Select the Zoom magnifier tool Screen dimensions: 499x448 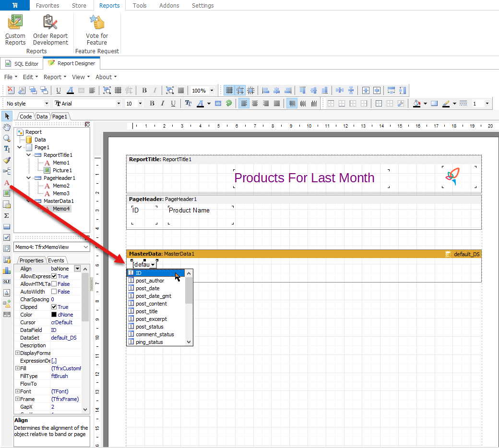pos(7,138)
